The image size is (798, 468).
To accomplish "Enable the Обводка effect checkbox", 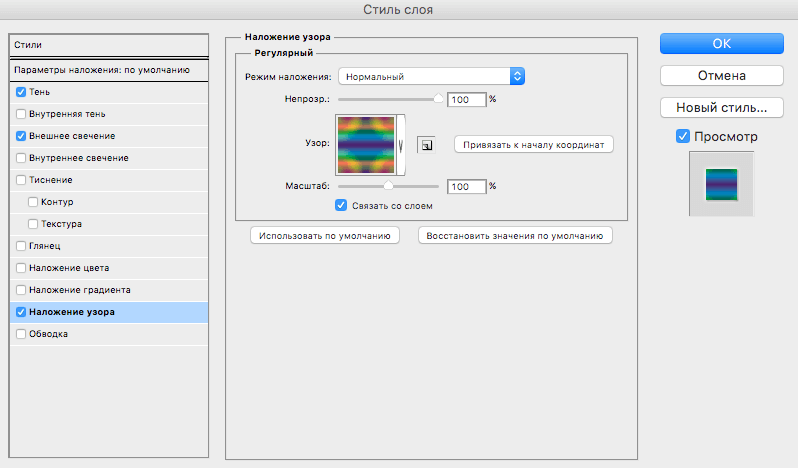I will point(22,334).
